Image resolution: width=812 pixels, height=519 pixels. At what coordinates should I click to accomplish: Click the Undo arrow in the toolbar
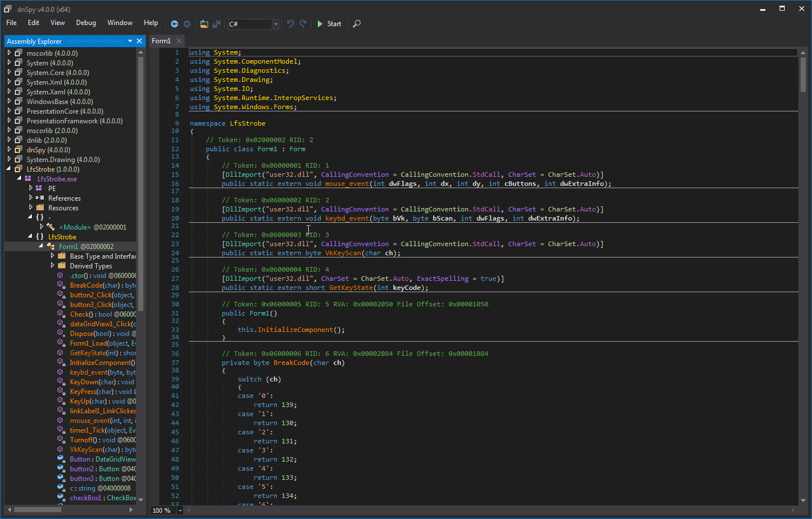(x=290, y=24)
